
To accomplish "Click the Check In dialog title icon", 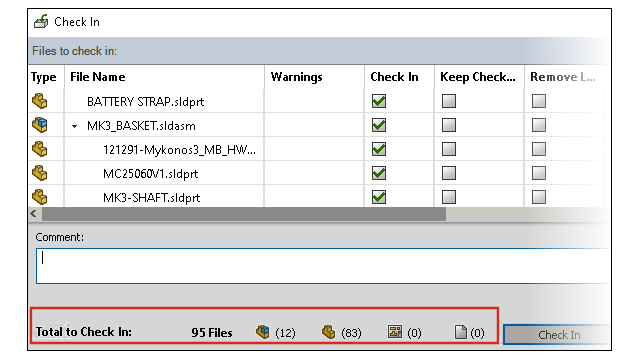I will tap(41, 21).
